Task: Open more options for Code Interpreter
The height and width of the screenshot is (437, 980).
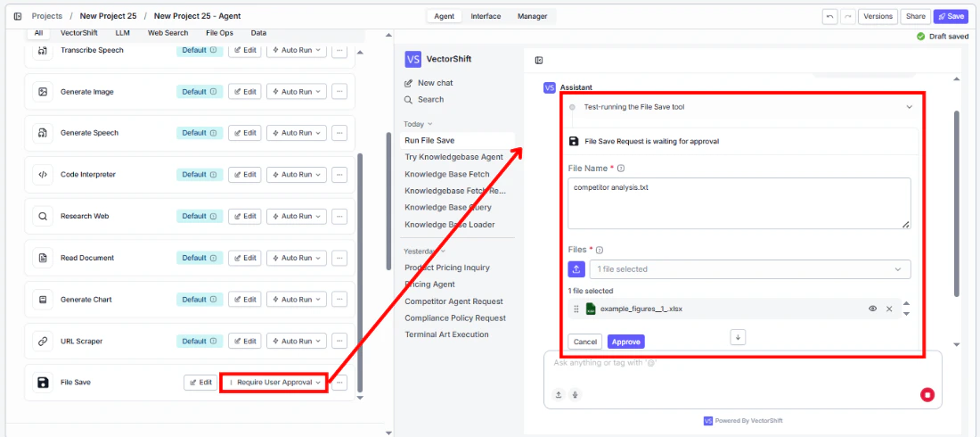Action: coord(339,175)
